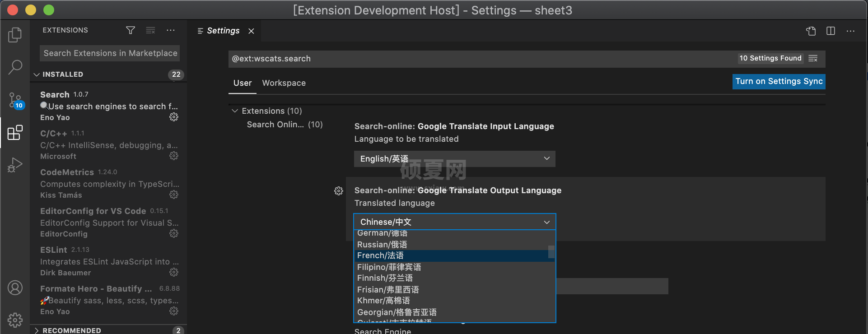Click Turn on Settings Sync button

point(779,81)
